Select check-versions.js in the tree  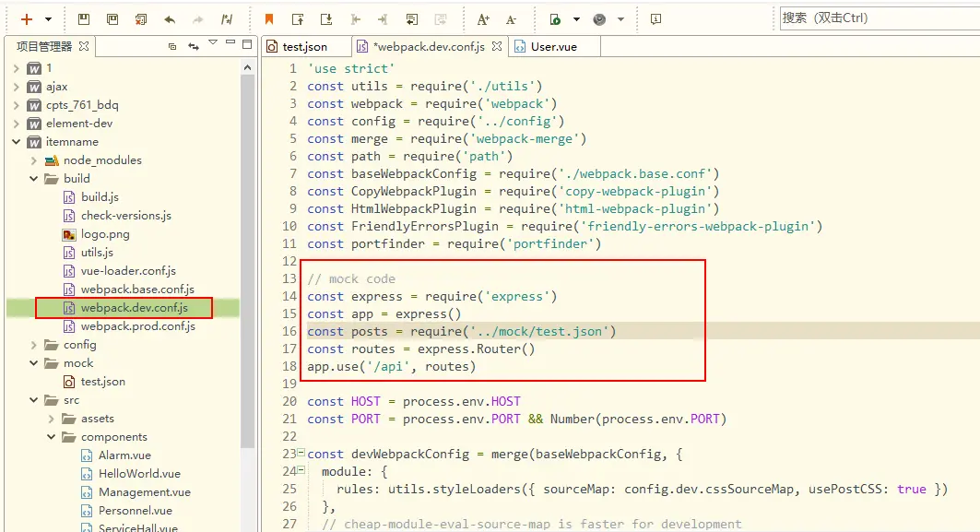[125, 216]
